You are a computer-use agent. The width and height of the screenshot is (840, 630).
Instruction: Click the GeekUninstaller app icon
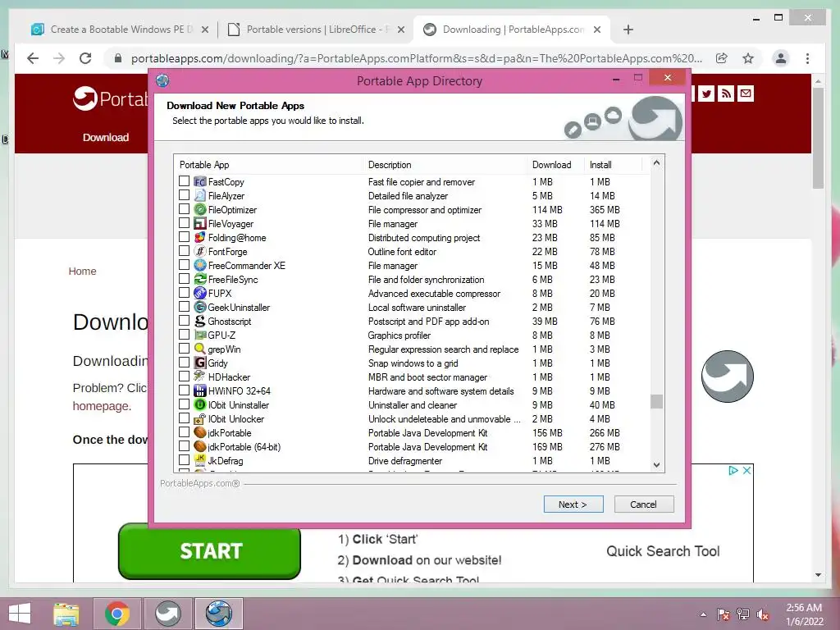[x=200, y=307]
